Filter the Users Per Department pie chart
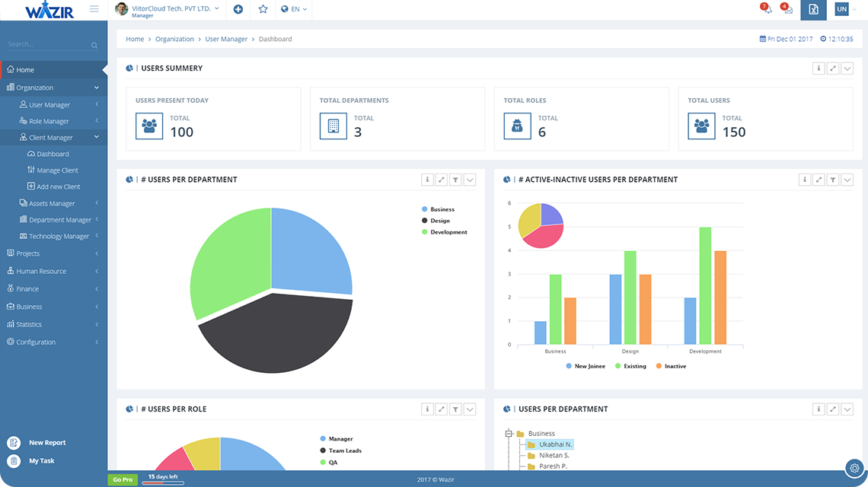The height and width of the screenshot is (487, 868). 455,180
